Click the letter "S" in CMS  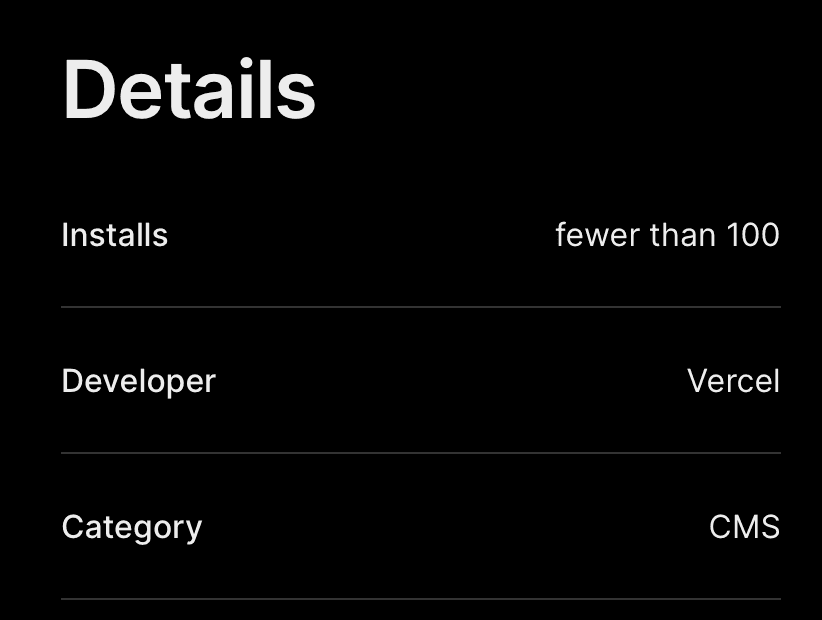pos(769,527)
